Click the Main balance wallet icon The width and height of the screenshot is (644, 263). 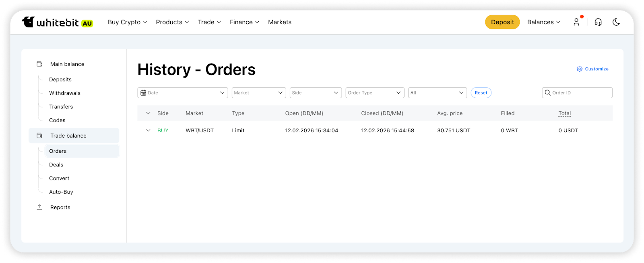click(39, 64)
